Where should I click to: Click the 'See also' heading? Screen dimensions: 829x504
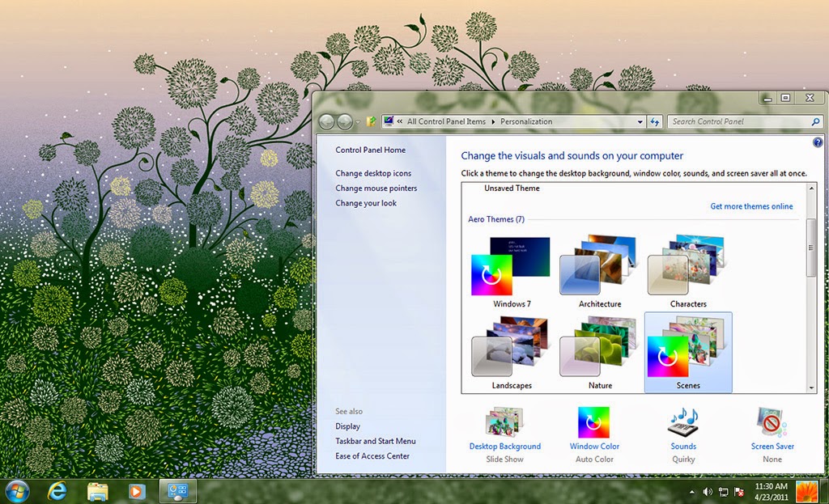[349, 411]
